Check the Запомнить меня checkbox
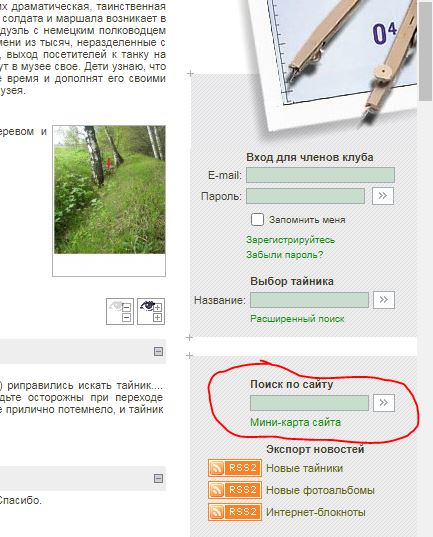 click(x=257, y=220)
